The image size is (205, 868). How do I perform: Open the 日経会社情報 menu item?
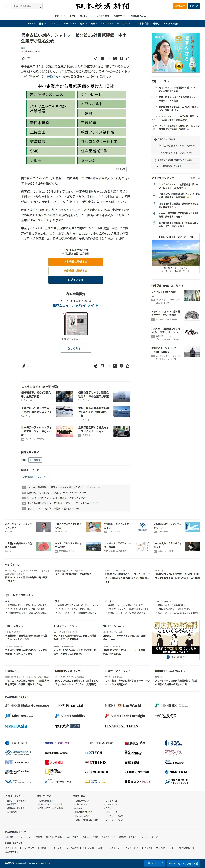[x=103, y=16]
